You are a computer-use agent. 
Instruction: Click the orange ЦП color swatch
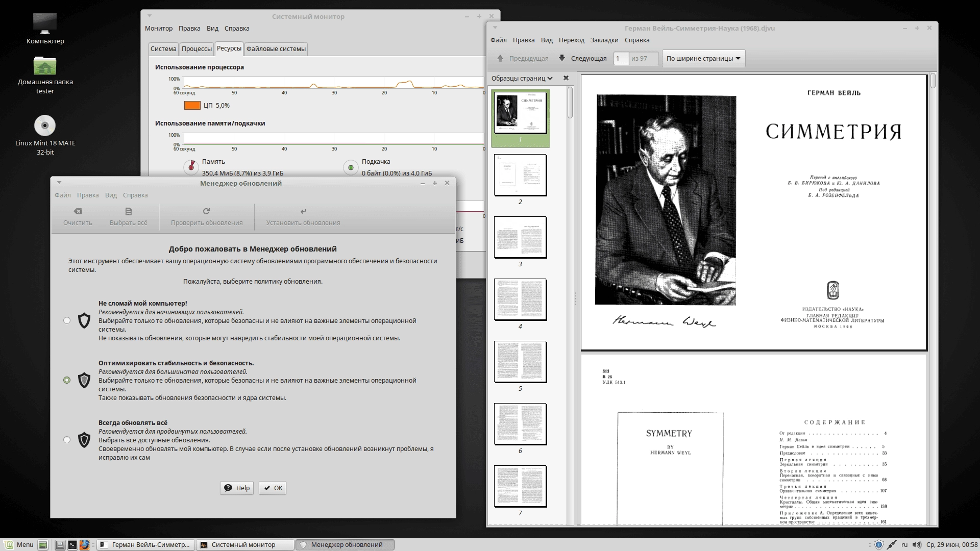[x=192, y=105]
